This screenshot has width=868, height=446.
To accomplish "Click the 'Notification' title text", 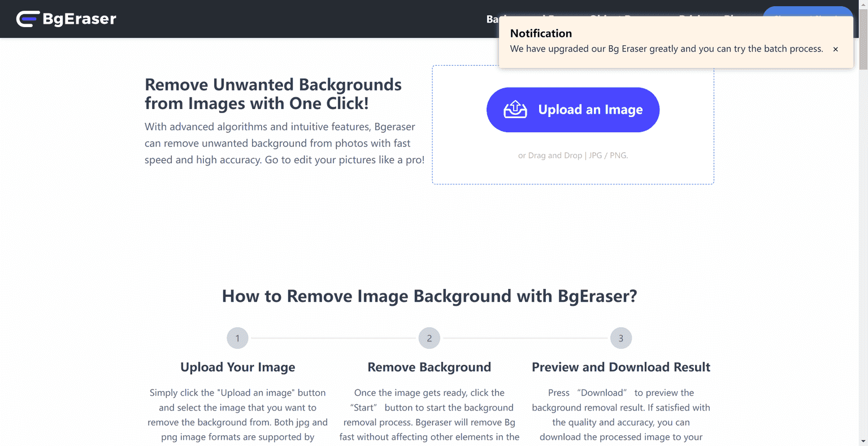I will (x=541, y=33).
